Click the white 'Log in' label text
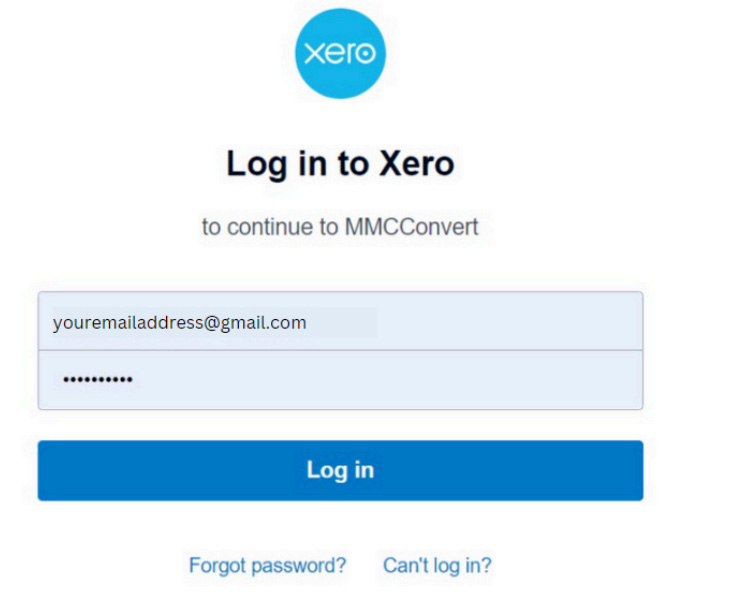Viewport: 736px width, 594px height. tap(340, 471)
